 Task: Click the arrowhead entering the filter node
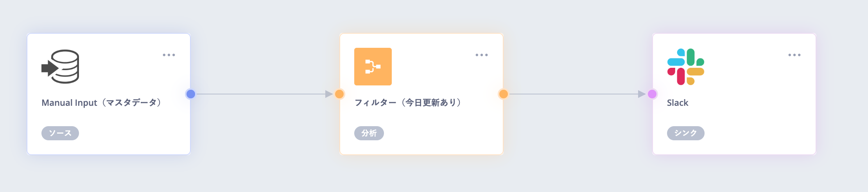pos(329,94)
